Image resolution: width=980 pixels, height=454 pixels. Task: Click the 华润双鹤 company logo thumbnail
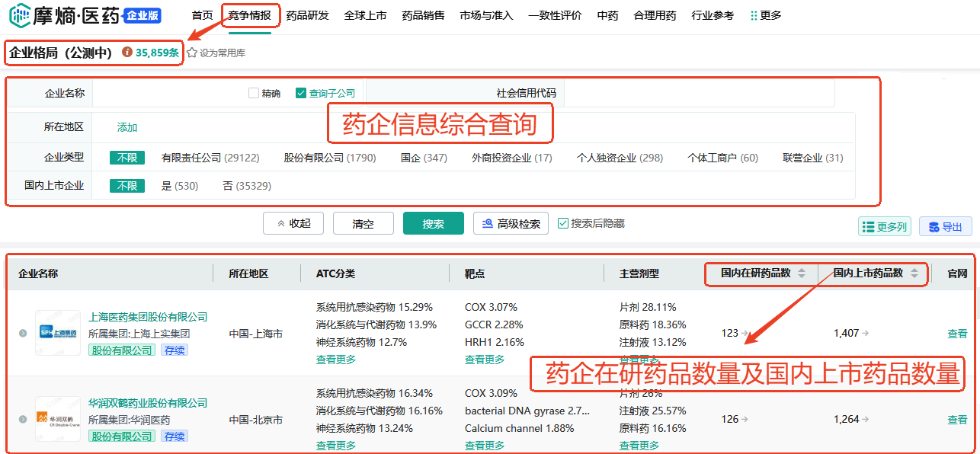point(58,419)
